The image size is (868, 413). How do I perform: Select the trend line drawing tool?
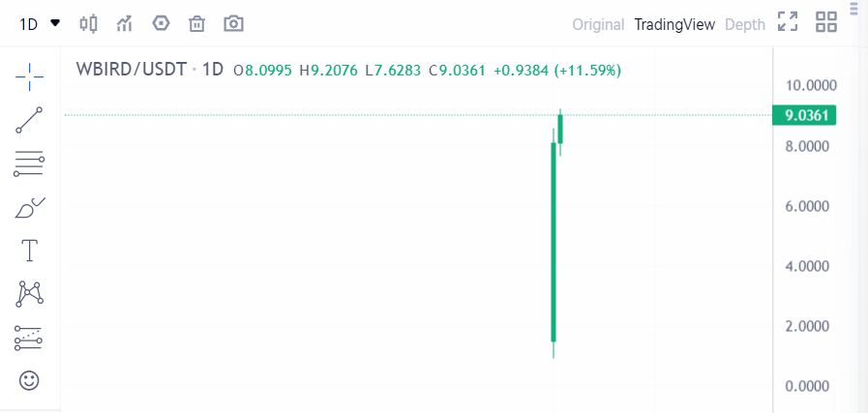29,120
